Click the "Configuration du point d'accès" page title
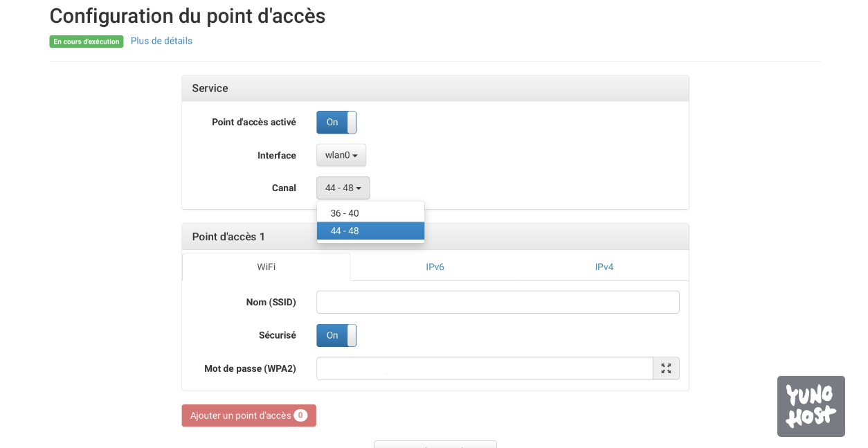 188,16
